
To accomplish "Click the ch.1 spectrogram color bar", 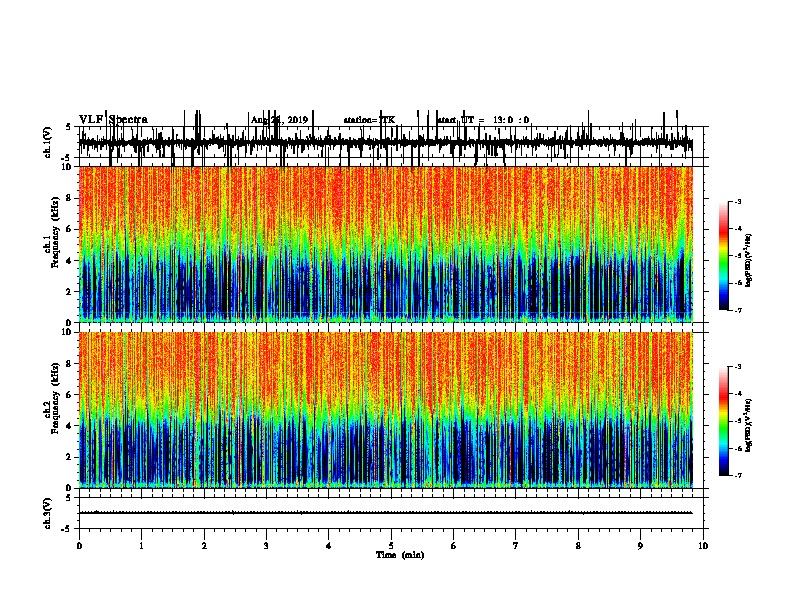I will click(724, 256).
